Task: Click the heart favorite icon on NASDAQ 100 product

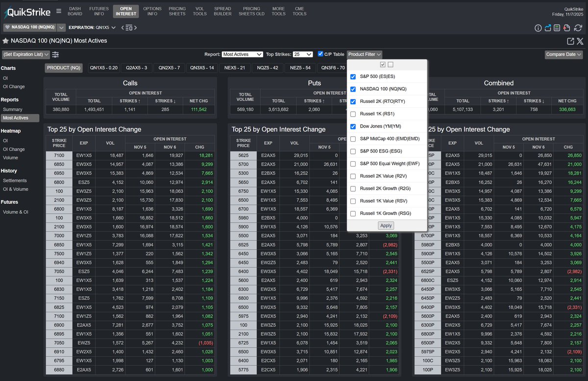Action: pos(7,27)
